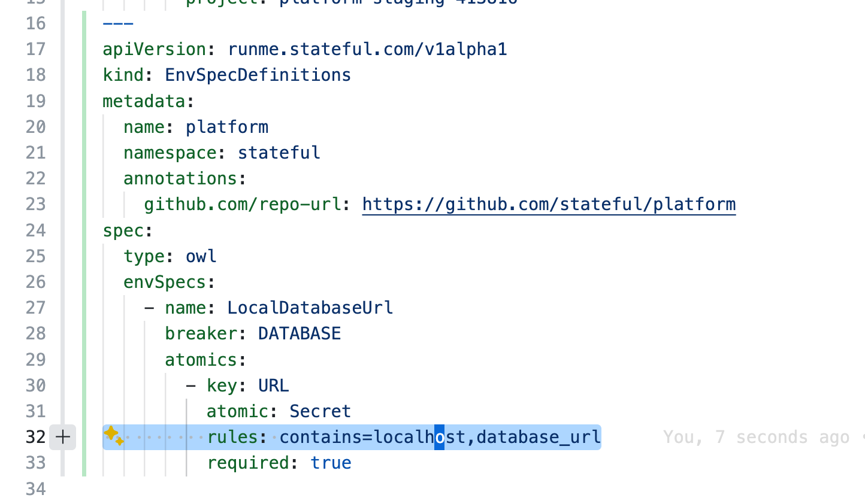
Task: Click the 'Secret' atomic value on line 31
Action: [320, 411]
